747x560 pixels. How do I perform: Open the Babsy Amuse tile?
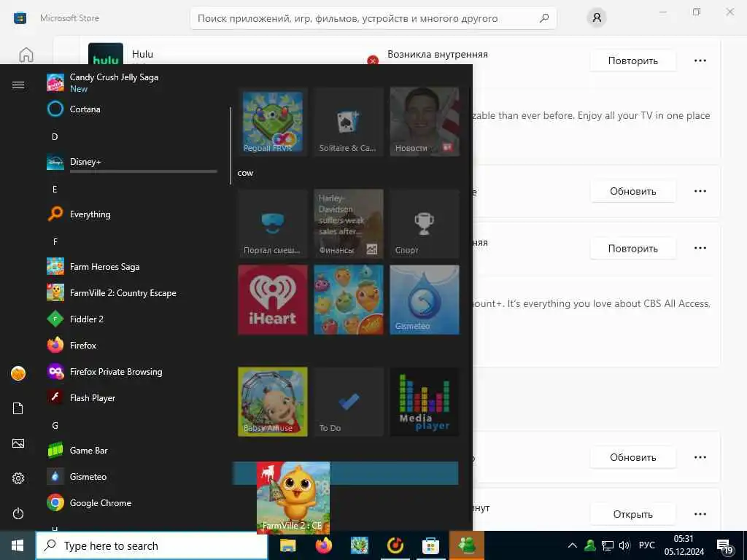point(273,402)
